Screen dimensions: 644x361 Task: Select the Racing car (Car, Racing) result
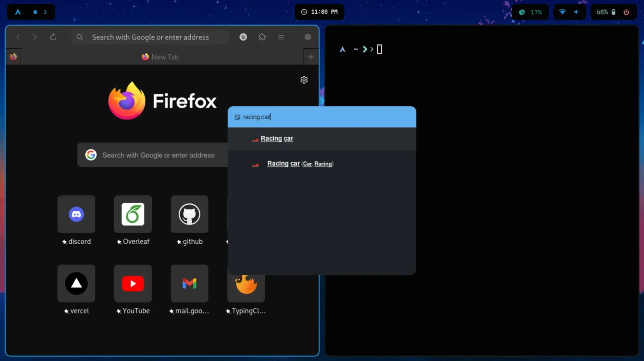pyautogui.click(x=322, y=164)
